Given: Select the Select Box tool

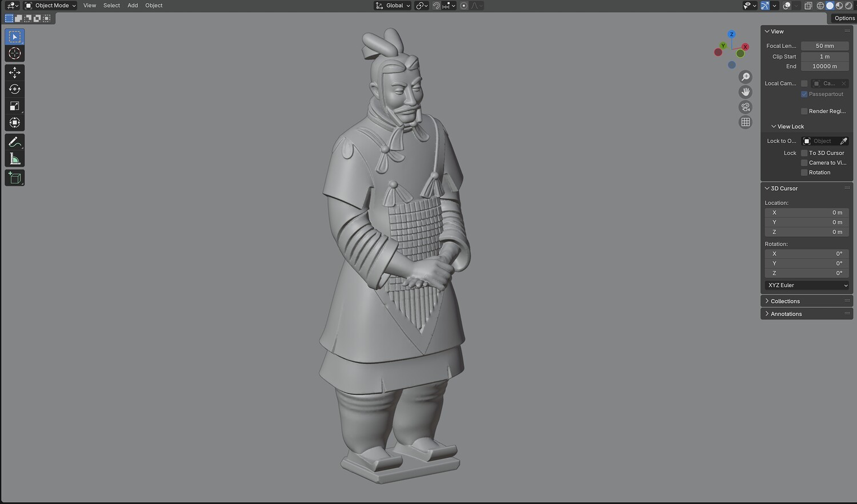Looking at the screenshot, I should pyautogui.click(x=15, y=37).
